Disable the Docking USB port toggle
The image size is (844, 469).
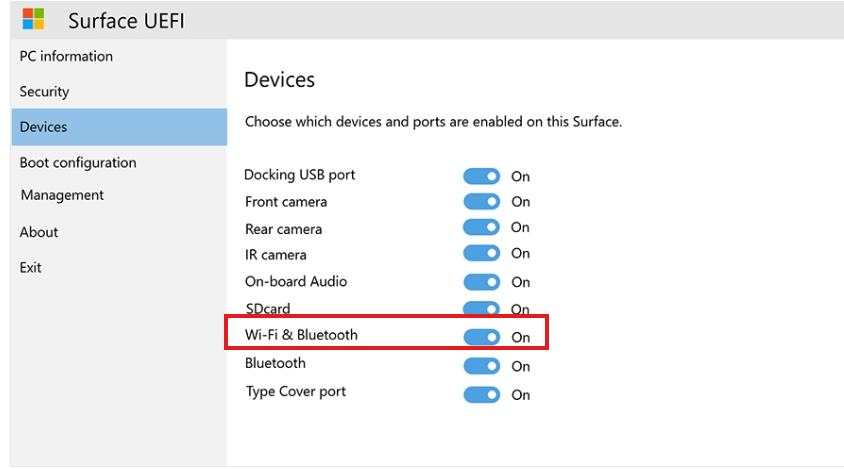click(481, 176)
